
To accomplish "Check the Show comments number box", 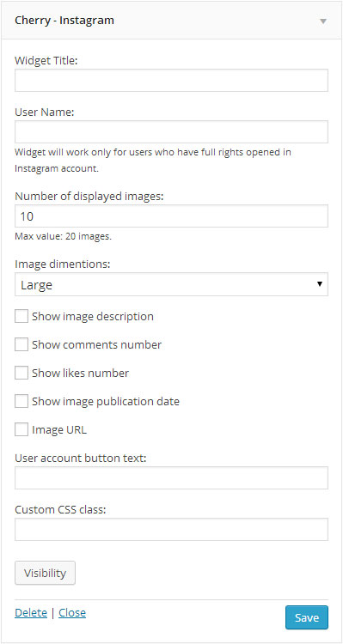I will [x=21, y=344].
